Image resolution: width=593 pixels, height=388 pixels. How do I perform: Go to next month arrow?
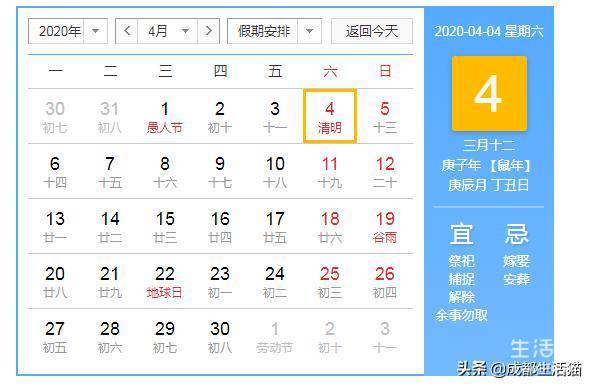tap(208, 31)
